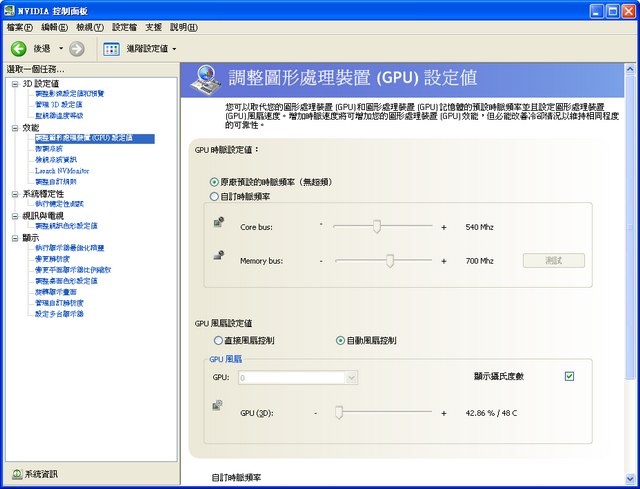Collapse the 視訊與電視 tree node
Screen dimensions: 640x489
pos(15,216)
